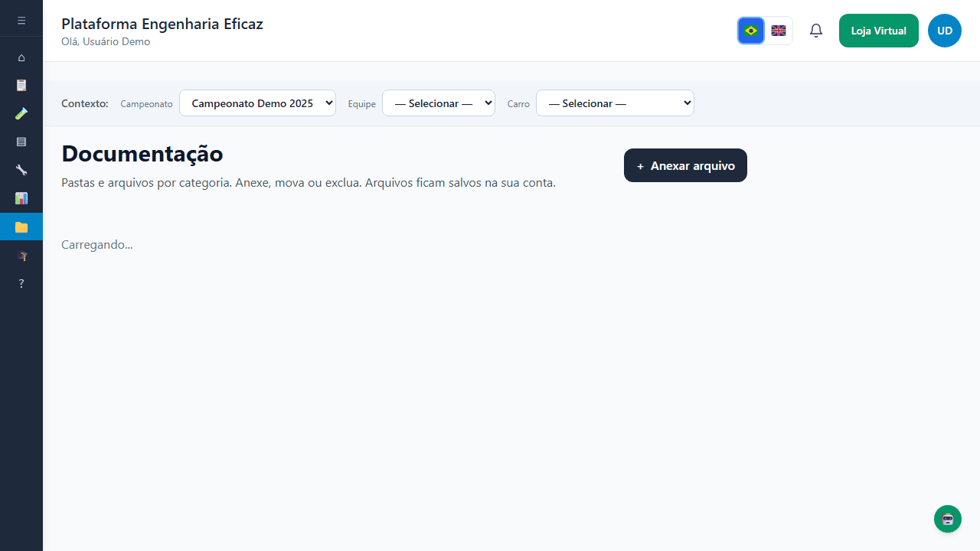Viewport: 980px width, 551px height.
Task: Click the list lines icon in sidebar
Action: point(21,142)
